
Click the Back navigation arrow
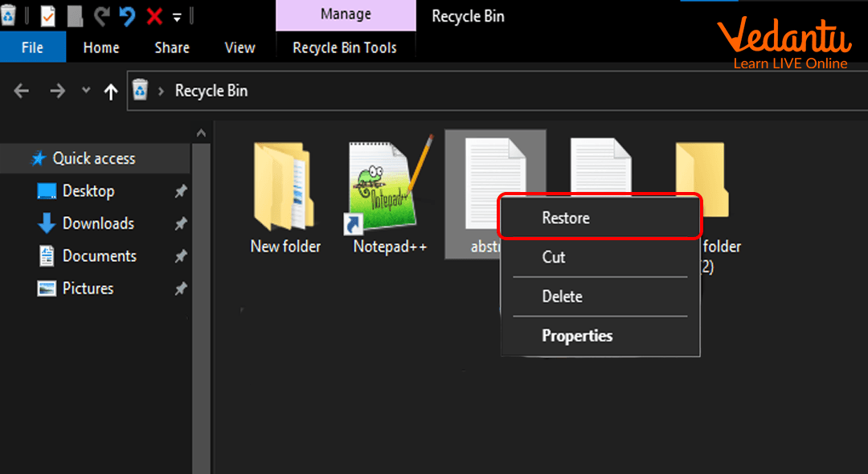click(22, 92)
